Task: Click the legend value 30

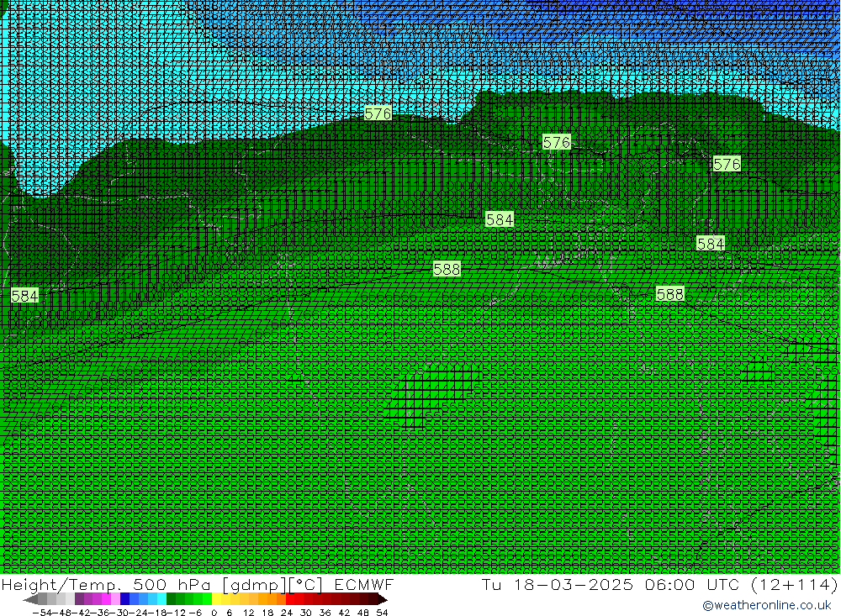Action: 306,613
